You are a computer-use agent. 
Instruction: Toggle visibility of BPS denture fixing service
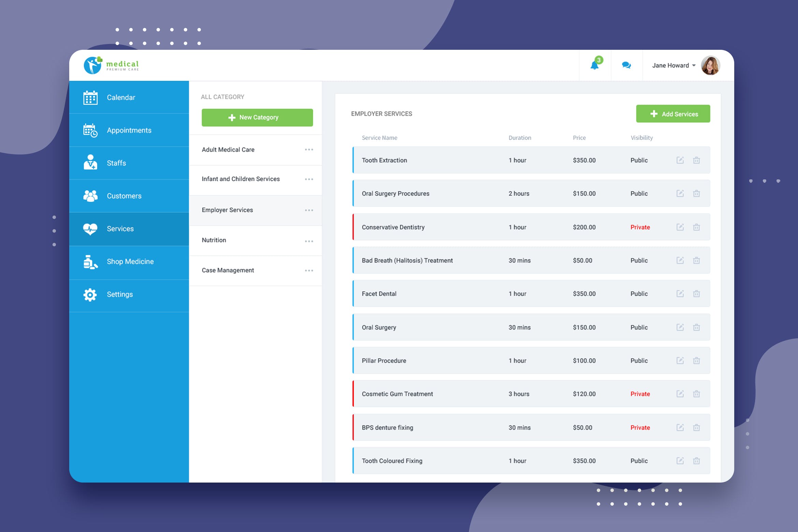(640, 428)
